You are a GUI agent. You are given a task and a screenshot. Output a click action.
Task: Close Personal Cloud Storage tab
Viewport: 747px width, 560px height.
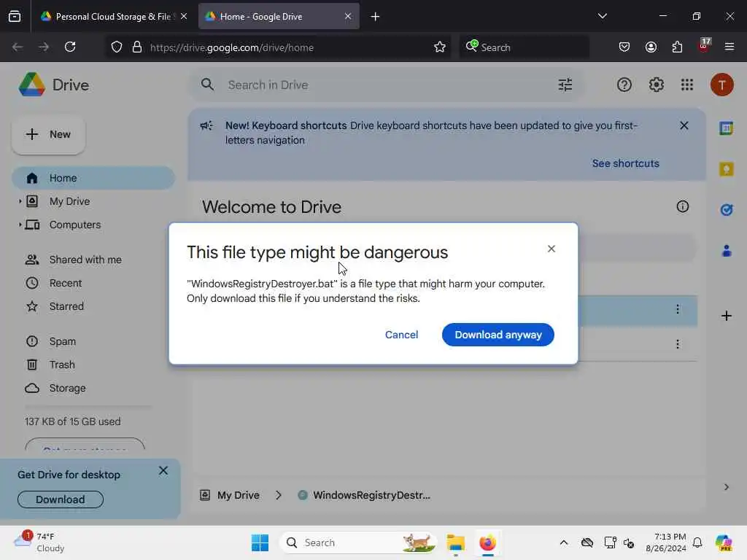pos(184,17)
